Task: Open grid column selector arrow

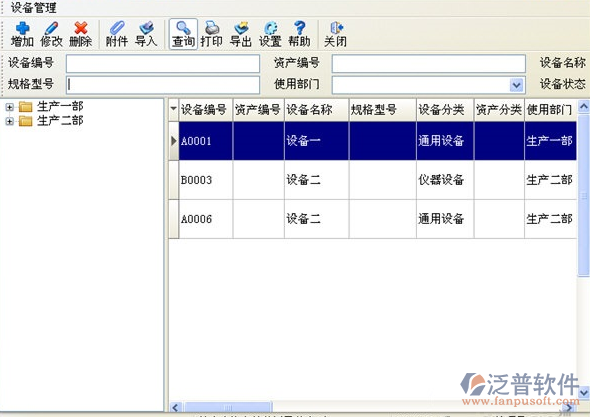Action: coord(173,109)
